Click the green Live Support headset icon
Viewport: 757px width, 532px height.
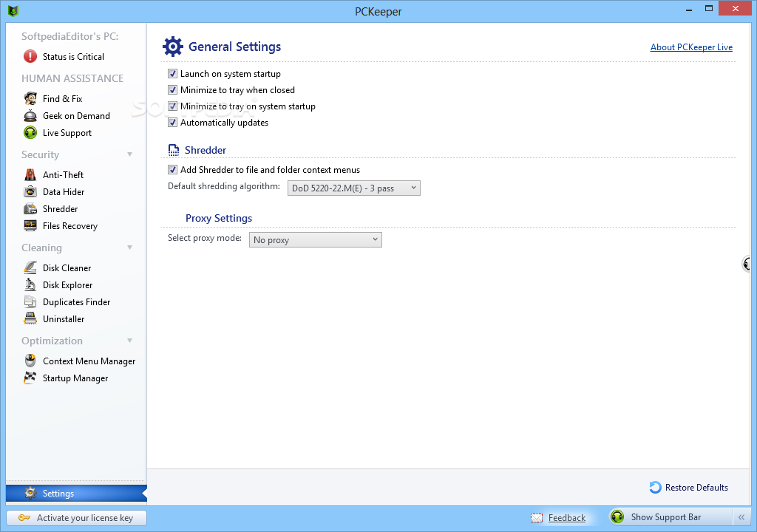click(30, 133)
